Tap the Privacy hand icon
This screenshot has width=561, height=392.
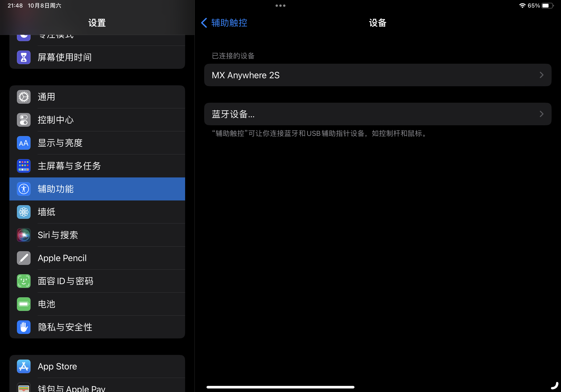(x=24, y=327)
